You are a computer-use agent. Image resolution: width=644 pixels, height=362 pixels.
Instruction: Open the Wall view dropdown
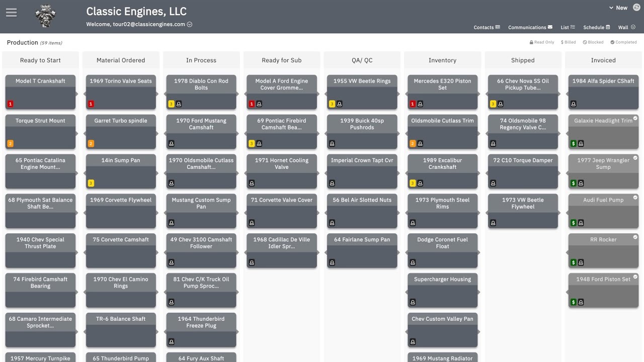[626, 27]
